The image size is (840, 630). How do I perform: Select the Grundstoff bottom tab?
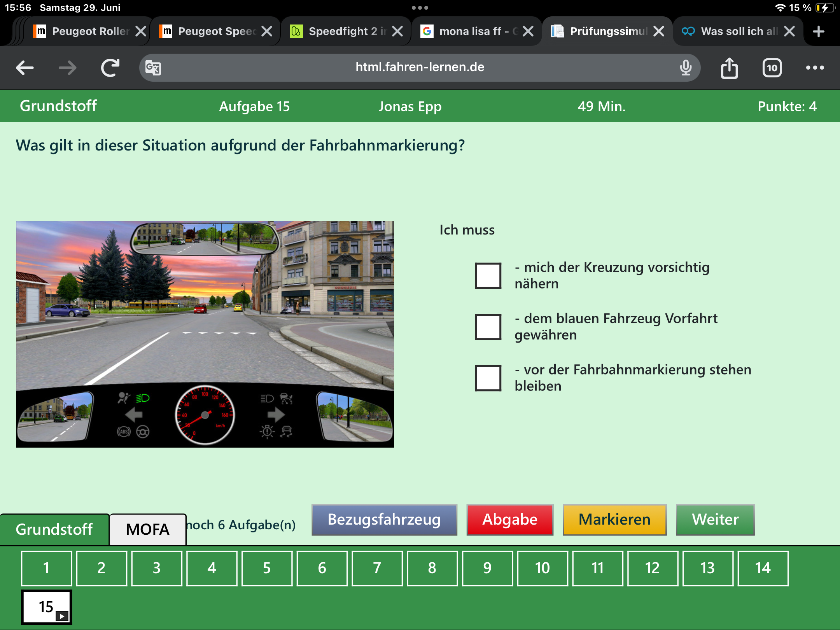tap(54, 529)
